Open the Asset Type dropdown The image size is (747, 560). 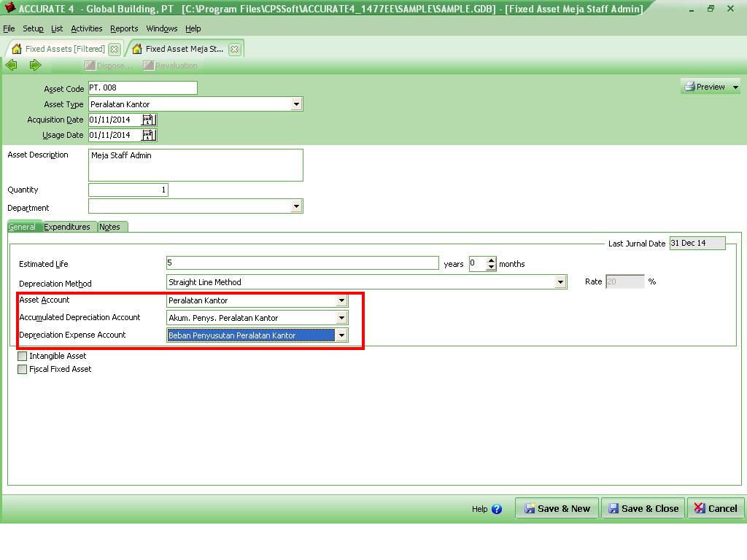coord(296,104)
